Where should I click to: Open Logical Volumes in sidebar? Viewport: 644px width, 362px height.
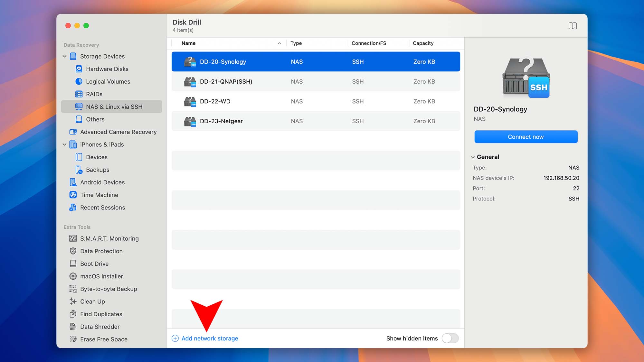coord(108,81)
